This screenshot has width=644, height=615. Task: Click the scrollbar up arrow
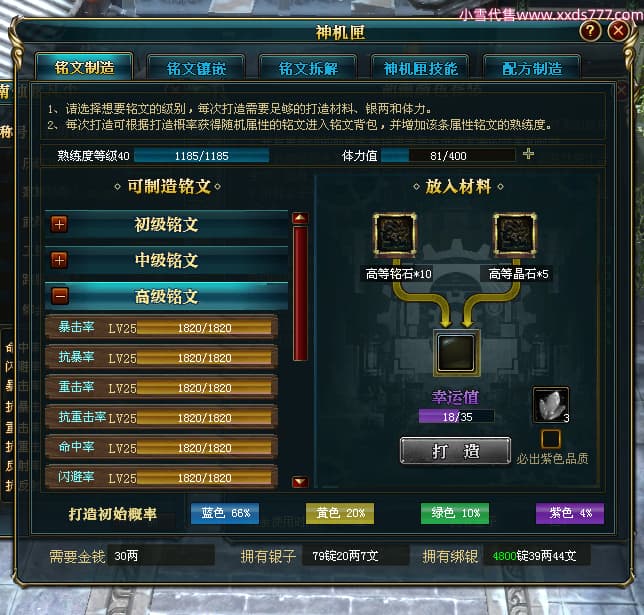(300, 218)
